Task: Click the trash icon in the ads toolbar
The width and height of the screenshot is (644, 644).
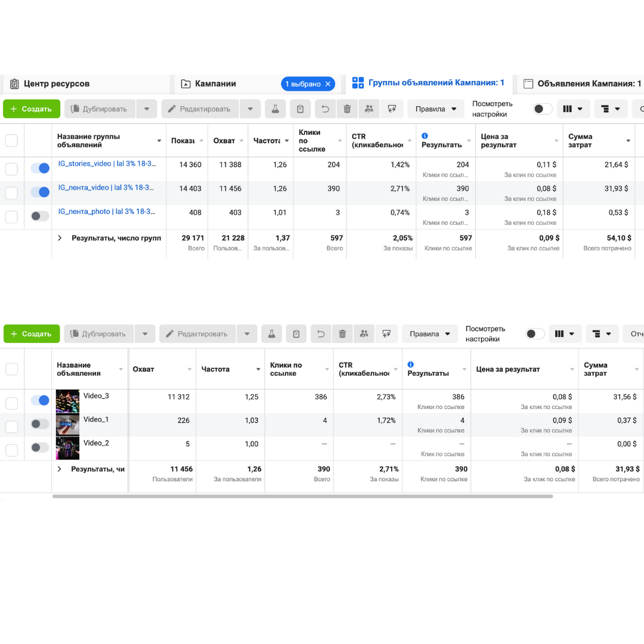Action: 342,334
